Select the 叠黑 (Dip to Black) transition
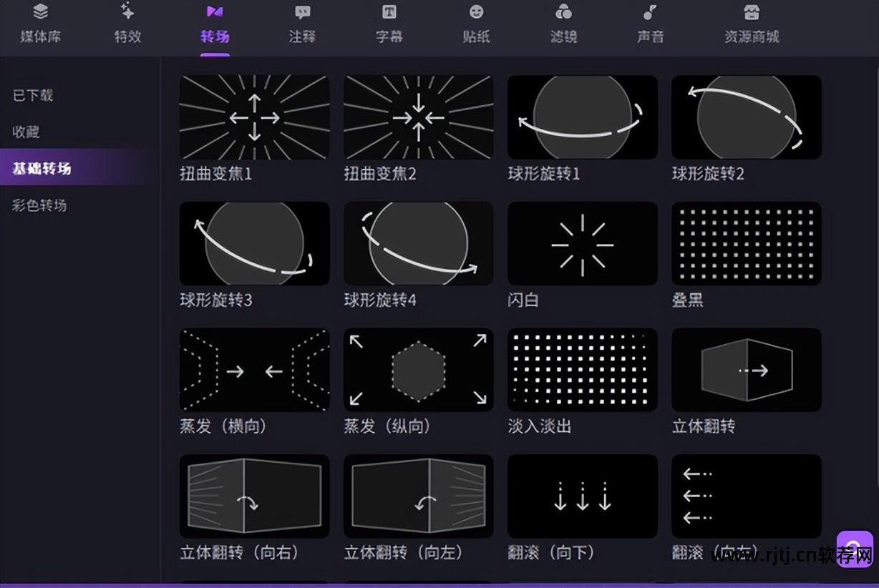 (x=746, y=243)
